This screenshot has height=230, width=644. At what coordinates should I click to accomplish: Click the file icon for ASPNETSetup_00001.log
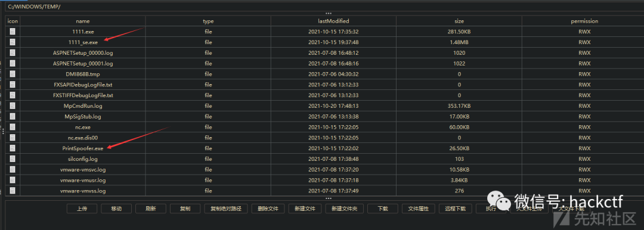[x=13, y=63]
